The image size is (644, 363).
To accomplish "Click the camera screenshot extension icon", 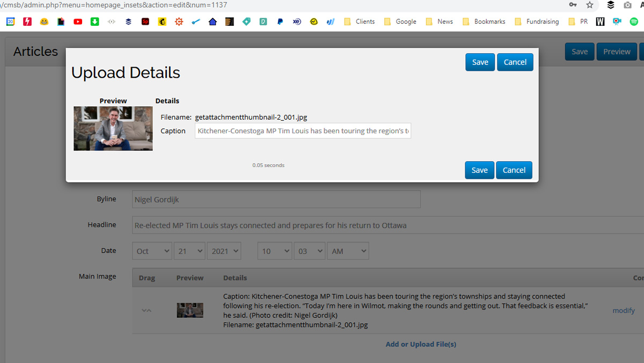I will pos(627,5).
